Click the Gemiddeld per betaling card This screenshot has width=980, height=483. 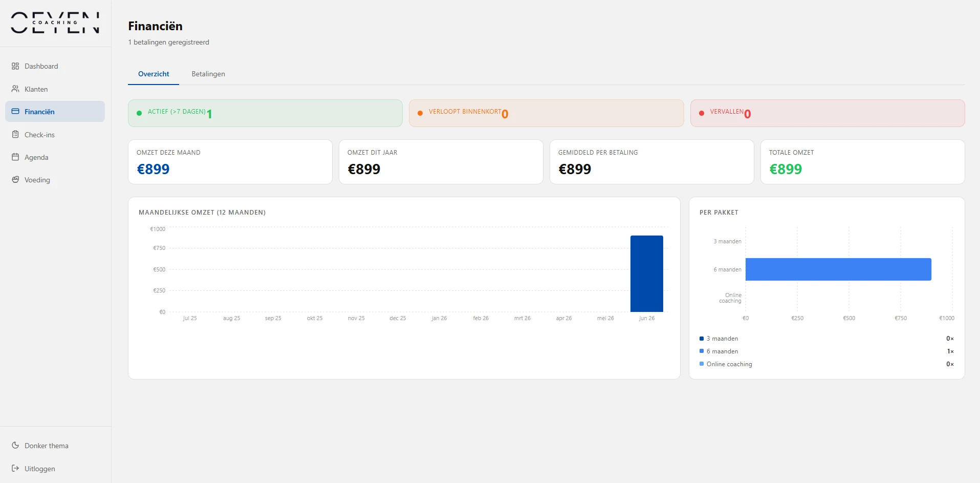(652, 162)
